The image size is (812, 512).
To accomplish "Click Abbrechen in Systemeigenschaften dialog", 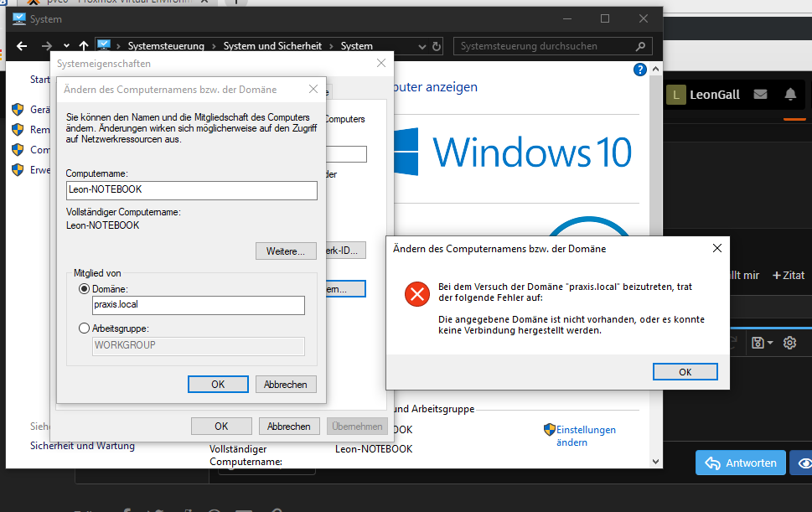I will pyautogui.click(x=289, y=426).
